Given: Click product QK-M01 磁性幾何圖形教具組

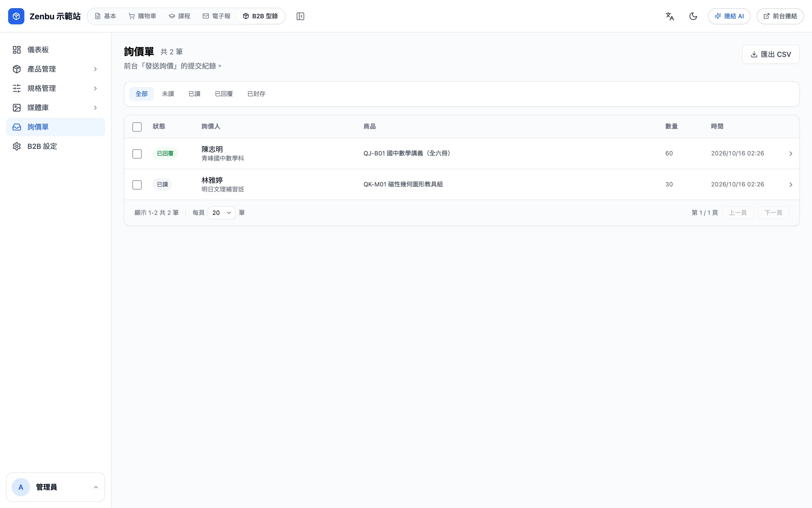Looking at the screenshot, I should (x=403, y=184).
